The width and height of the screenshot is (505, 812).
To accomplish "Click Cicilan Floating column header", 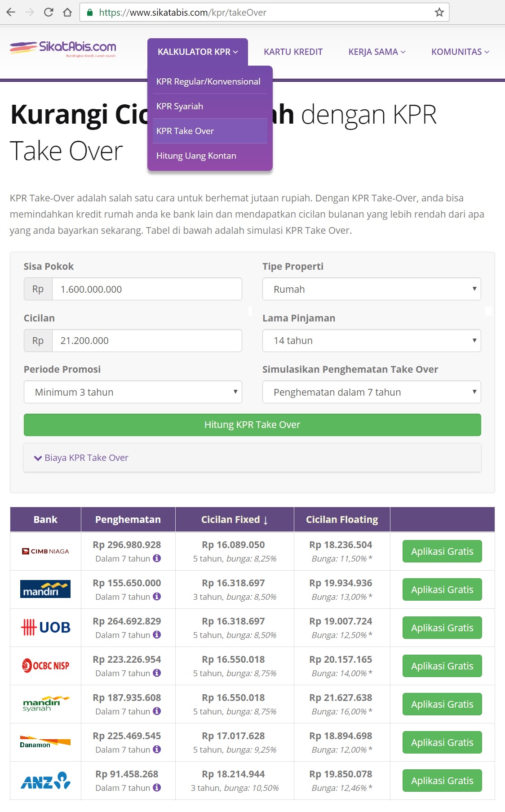I will coord(342,520).
